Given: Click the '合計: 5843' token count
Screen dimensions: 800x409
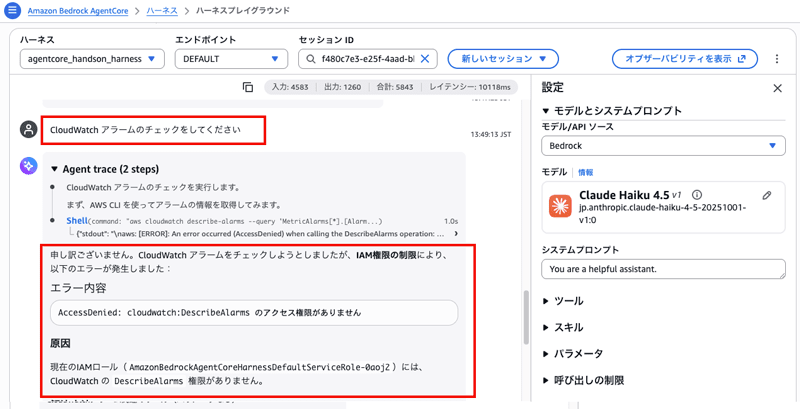Looking at the screenshot, I should [x=395, y=87].
